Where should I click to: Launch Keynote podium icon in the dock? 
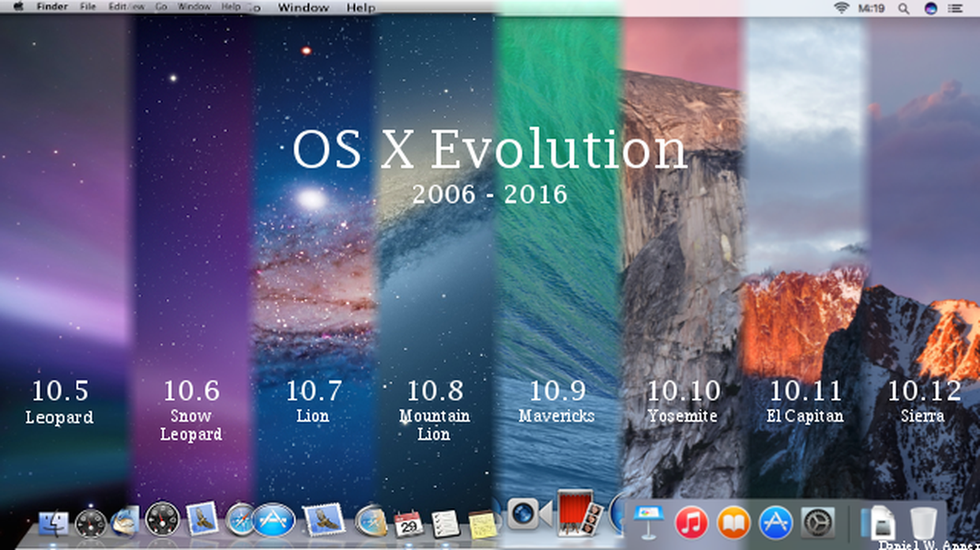[650, 522]
